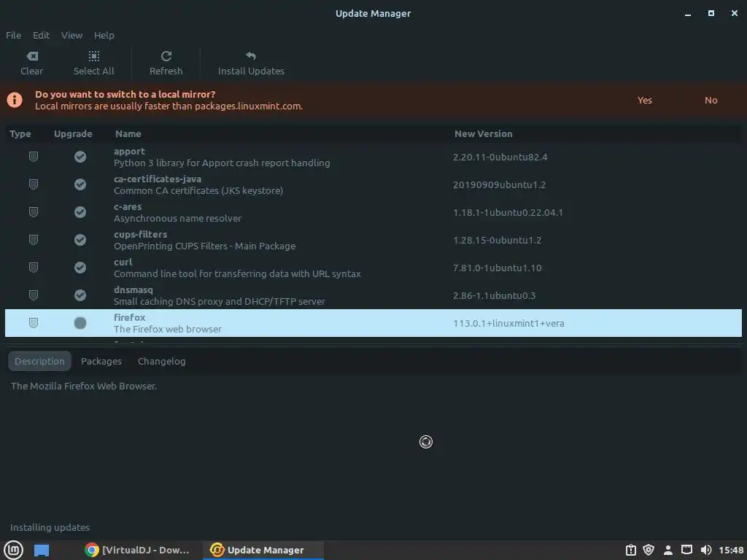Click version 2.86-1.1ubuntu0.3
This screenshot has width=747, height=560.
[x=494, y=295]
